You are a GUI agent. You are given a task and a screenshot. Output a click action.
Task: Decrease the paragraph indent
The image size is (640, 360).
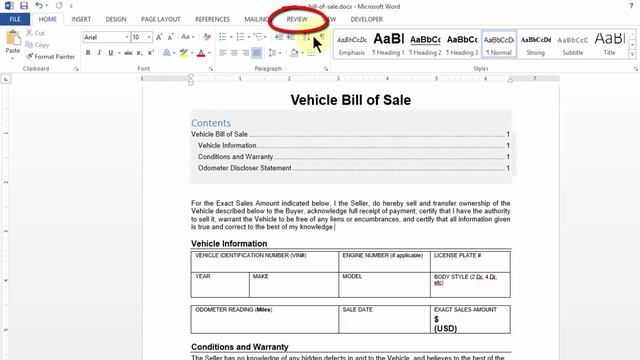click(x=279, y=37)
